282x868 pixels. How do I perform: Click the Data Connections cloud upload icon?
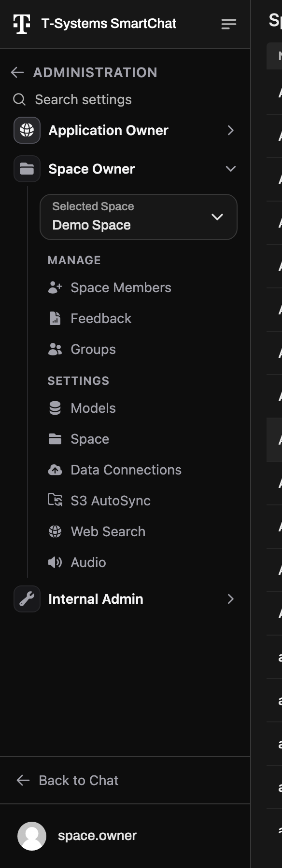[55, 470]
